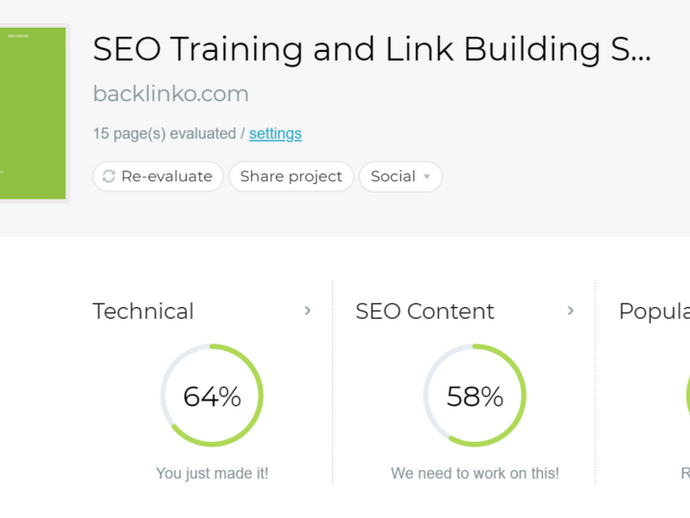The image size is (690, 518).
Task: Click the Social dropdown arrow
Action: click(x=427, y=177)
